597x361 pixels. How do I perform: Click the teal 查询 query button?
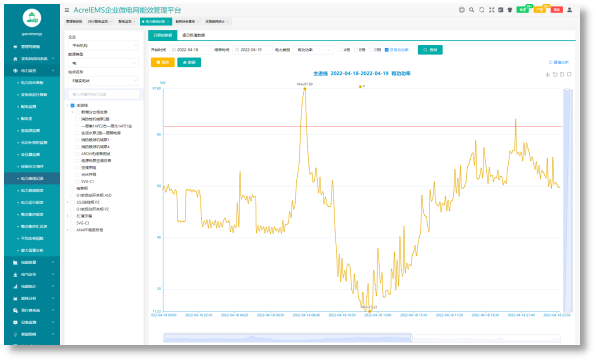(x=430, y=50)
